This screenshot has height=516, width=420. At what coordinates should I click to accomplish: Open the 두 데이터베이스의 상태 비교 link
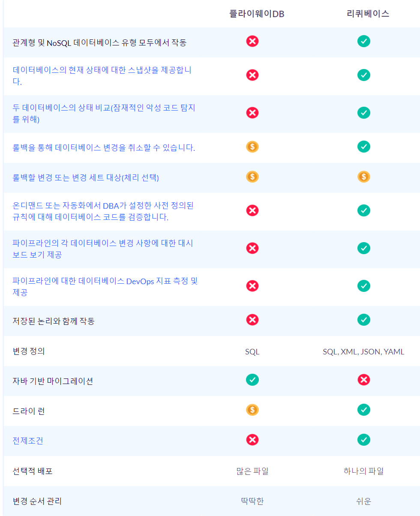[x=103, y=108]
